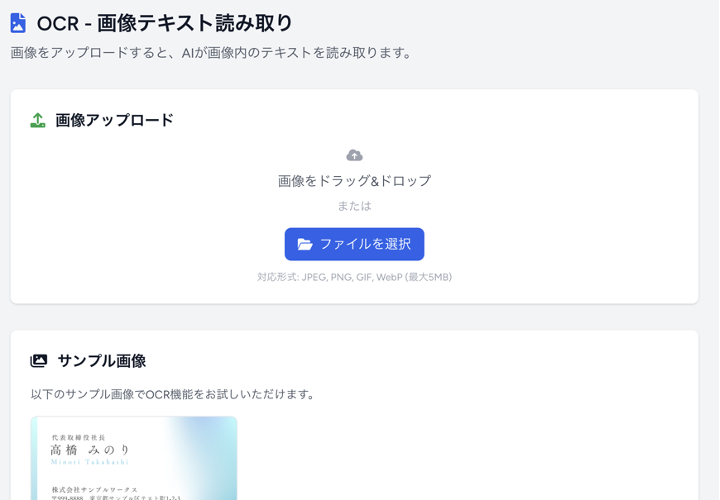Click the supported formats note (JPEG, PNG, GIF, WebP)
This screenshot has width=720, height=500.
354,277
